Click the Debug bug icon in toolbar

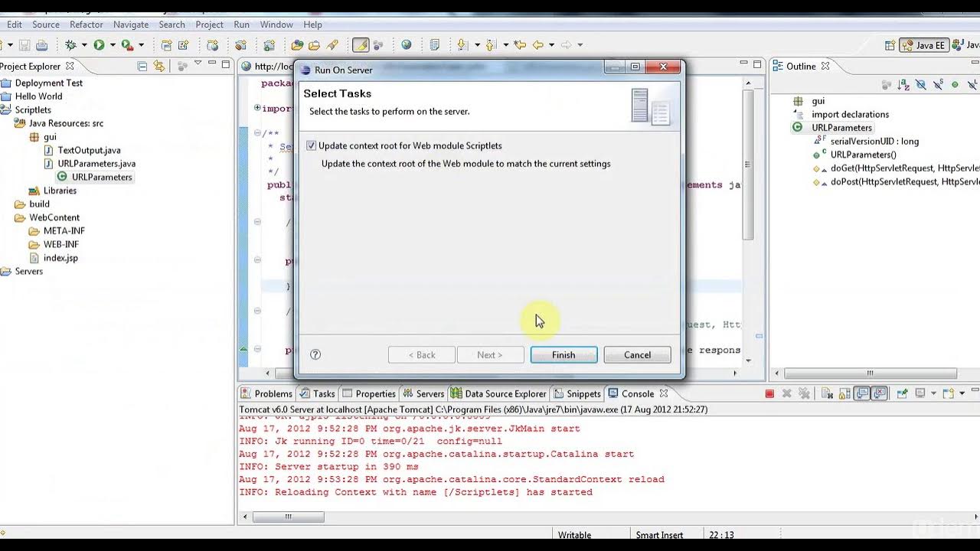(70, 45)
